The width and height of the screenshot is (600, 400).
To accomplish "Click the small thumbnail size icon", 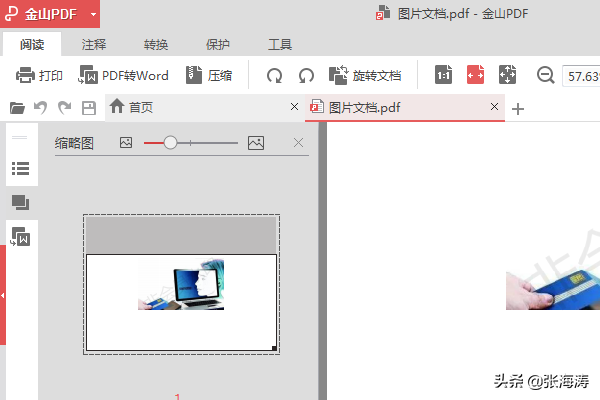I will [x=126, y=143].
